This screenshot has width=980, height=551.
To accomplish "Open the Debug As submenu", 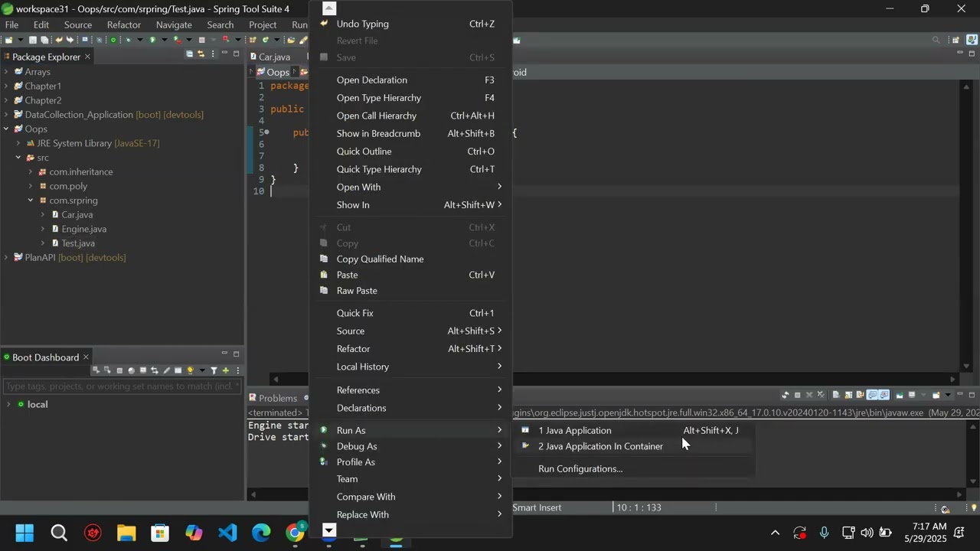I will 410,446.
